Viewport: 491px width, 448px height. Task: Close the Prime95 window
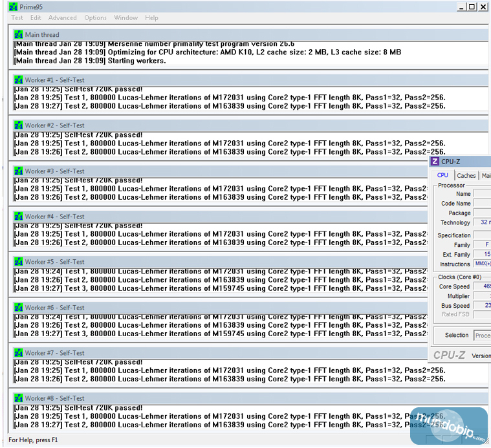(483, 7)
